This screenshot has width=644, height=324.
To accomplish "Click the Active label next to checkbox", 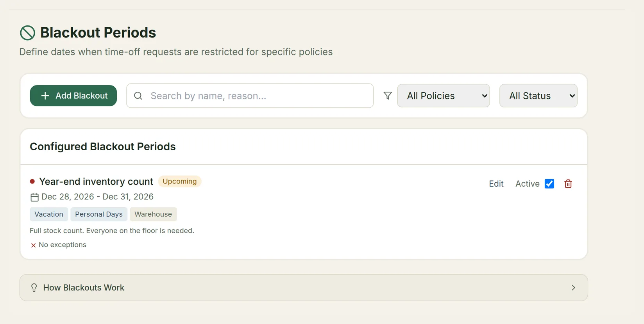I will coord(527,184).
